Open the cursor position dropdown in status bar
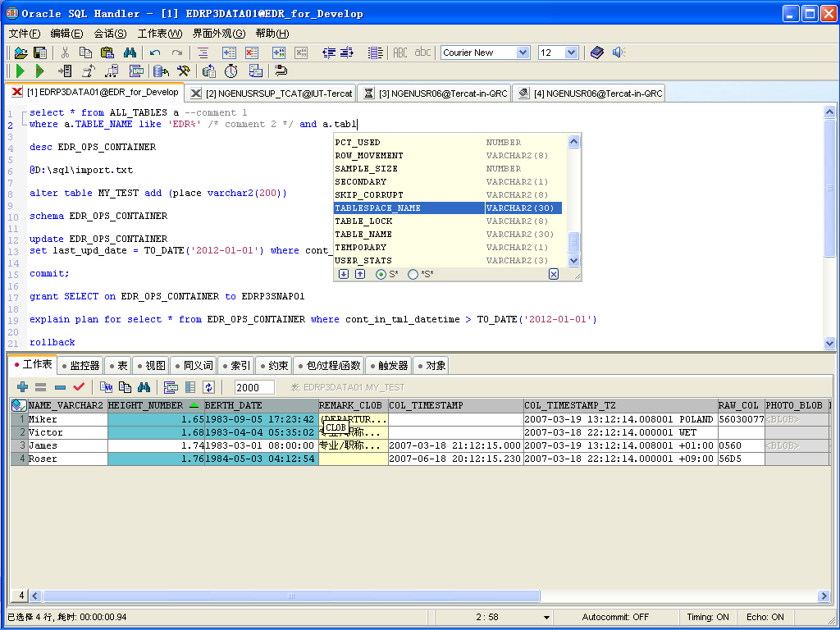The height and width of the screenshot is (630, 840). coord(547,617)
